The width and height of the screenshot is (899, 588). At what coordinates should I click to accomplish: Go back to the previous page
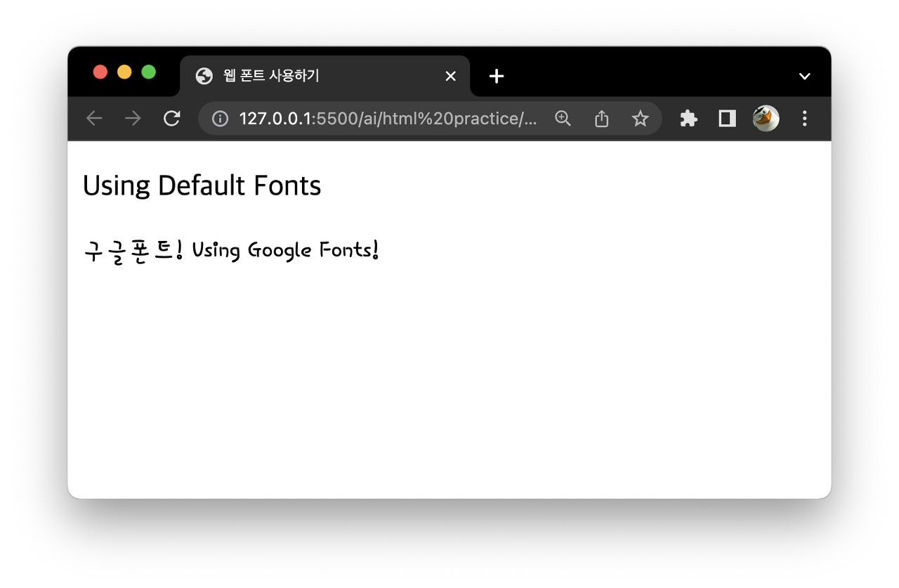coord(94,119)
